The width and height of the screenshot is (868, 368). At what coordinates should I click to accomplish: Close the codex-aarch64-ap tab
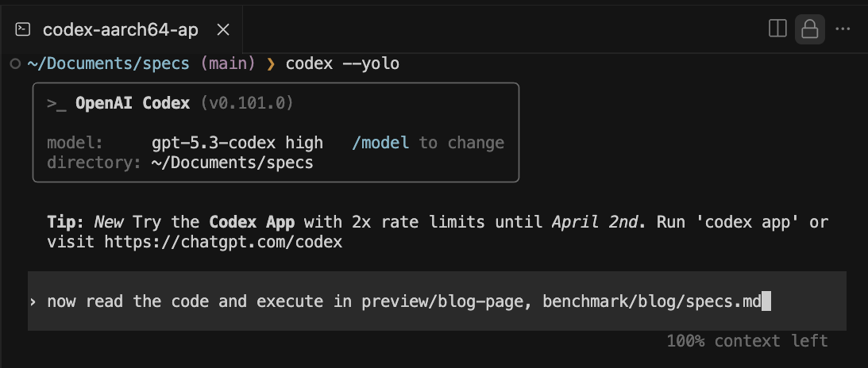(x=223, y=30)
